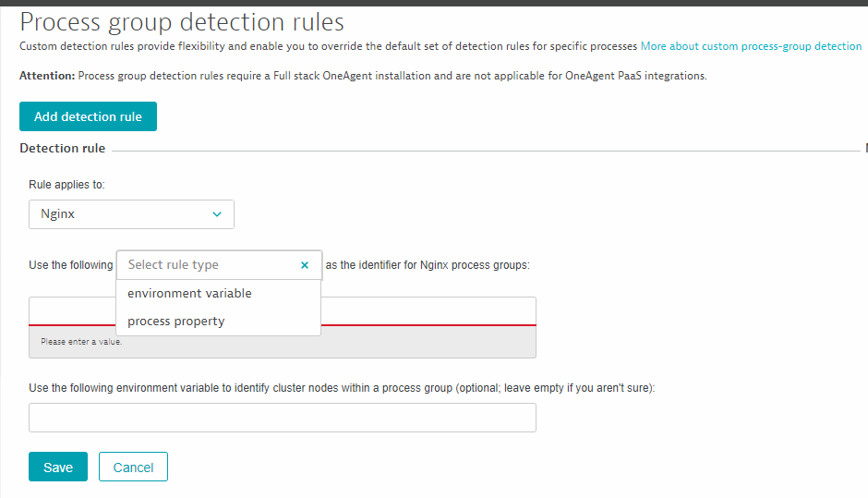Expand the Nginx rule applies to dropdown
The image size is (868, 498).
pyautogui.click(x=131, y=214)
